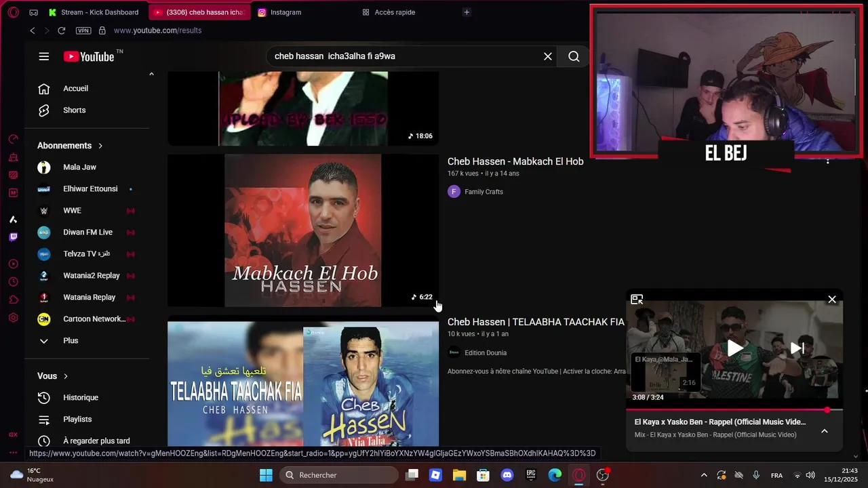
Task: Open history clock icon in Opera sidebar
Action: pyautogui.click(x=13, y=282)
